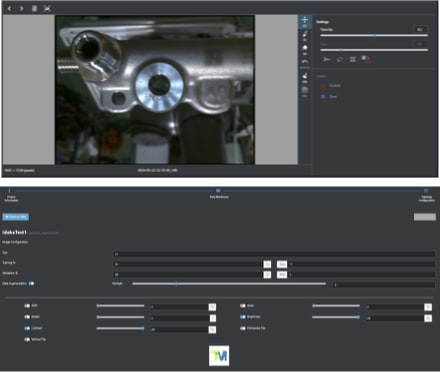This screenshot has height=372, width=440.
Task: Click the undo arrow in the side toolbar
Action: point(305,63)
